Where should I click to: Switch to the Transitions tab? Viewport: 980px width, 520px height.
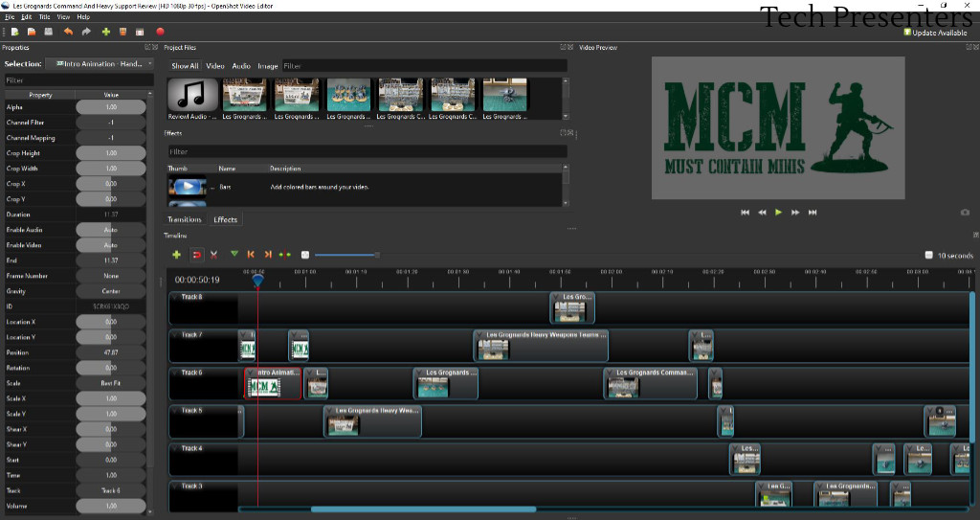click(x=185, y=219)
